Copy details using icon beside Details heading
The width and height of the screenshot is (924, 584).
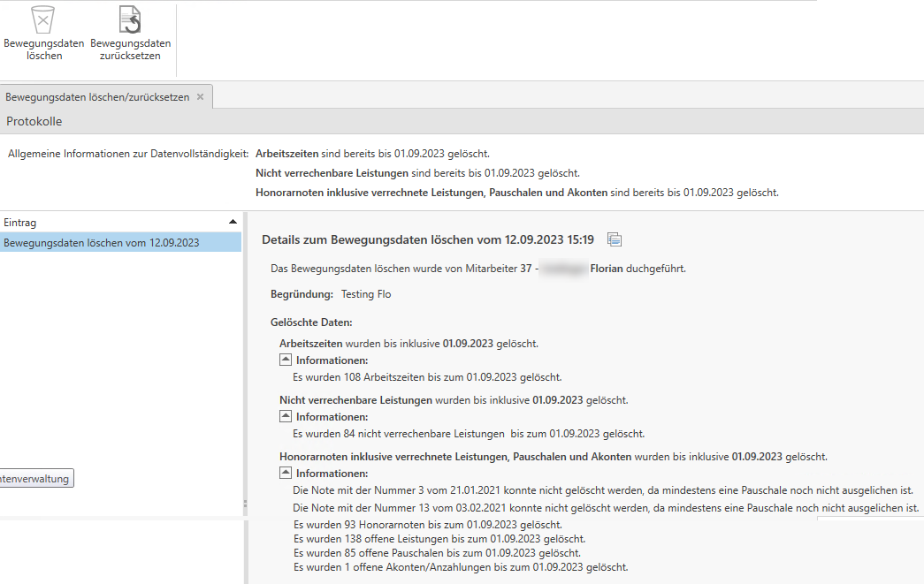coord(615,239)
